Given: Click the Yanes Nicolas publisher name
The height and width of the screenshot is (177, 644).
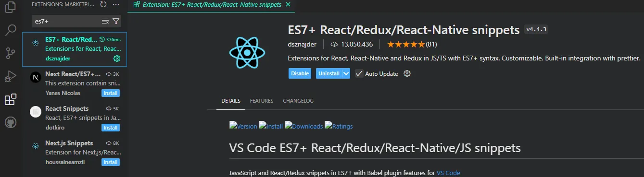Looking at the screenshot, I should [63, 93].
